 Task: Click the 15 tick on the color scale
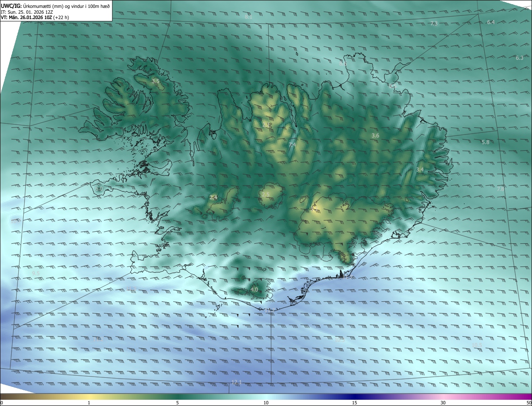coord(355,403)
